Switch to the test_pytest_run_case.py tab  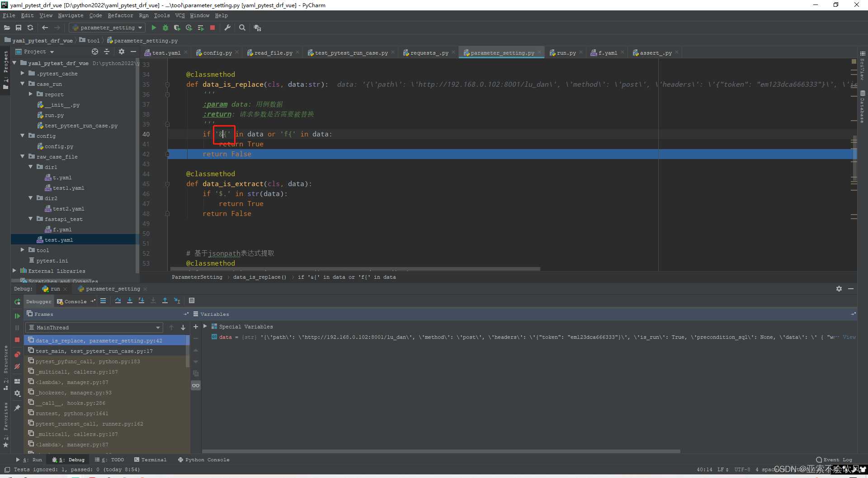351,53
